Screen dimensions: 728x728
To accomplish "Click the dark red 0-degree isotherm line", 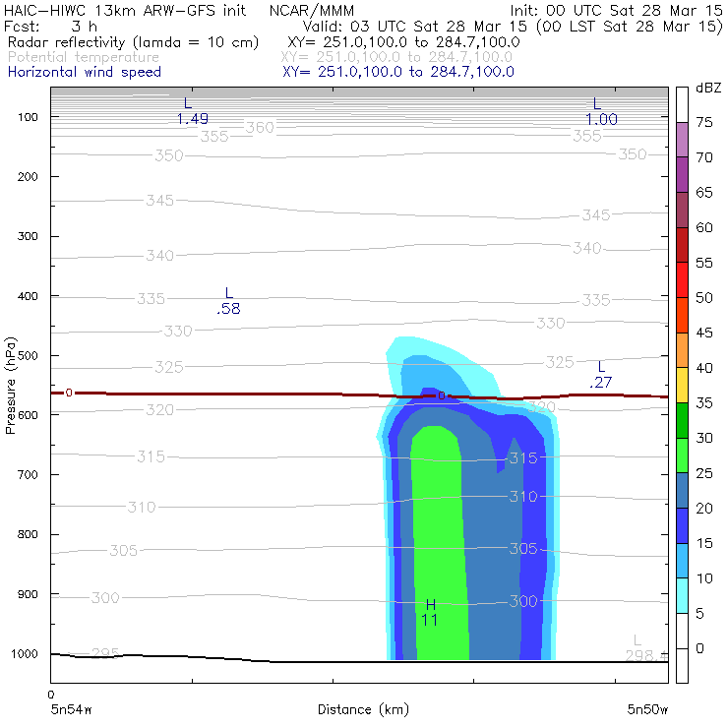I will coord(360,395).
